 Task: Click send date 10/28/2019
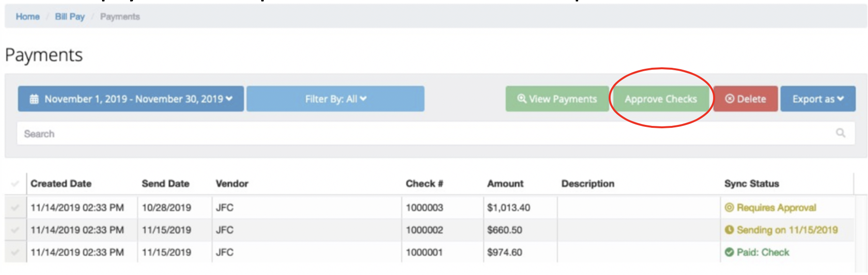(x=166, y=208)
